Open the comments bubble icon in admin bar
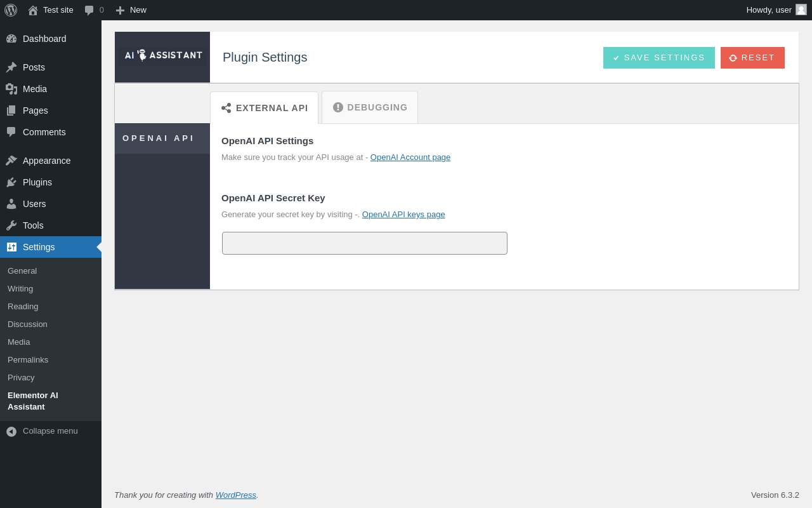 coord(89,10)
